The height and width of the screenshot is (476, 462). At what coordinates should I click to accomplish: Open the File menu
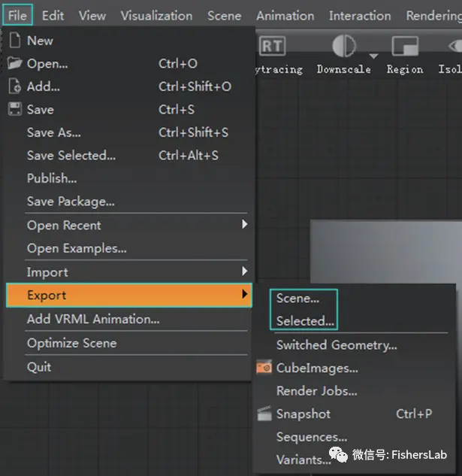(x=17, y=15)
